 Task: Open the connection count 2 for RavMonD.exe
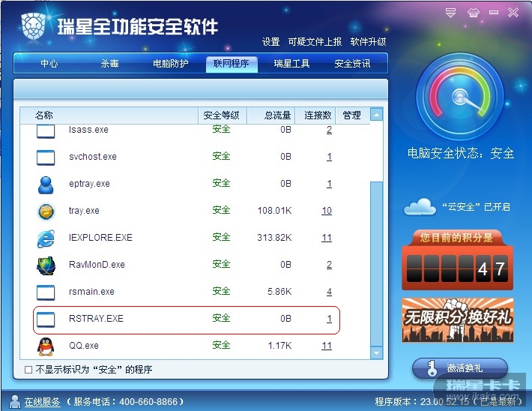pyautogui.click(x=329, y=265)
